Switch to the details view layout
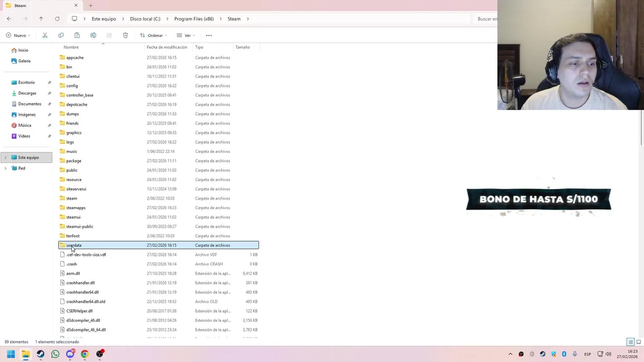The image size is (644, 362). point(630,342)
